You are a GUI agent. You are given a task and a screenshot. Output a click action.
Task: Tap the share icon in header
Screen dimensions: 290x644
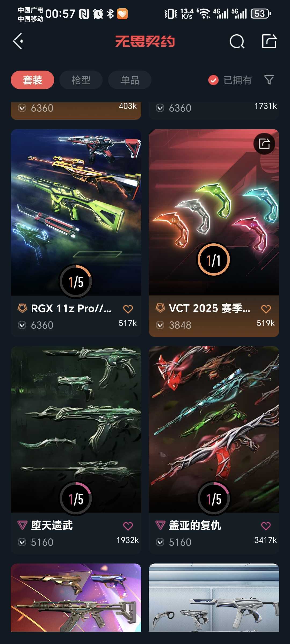tap(269, 41)
